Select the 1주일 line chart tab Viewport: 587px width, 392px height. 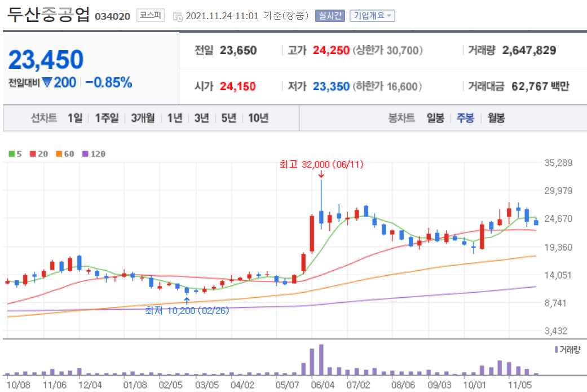pos(107,118)
